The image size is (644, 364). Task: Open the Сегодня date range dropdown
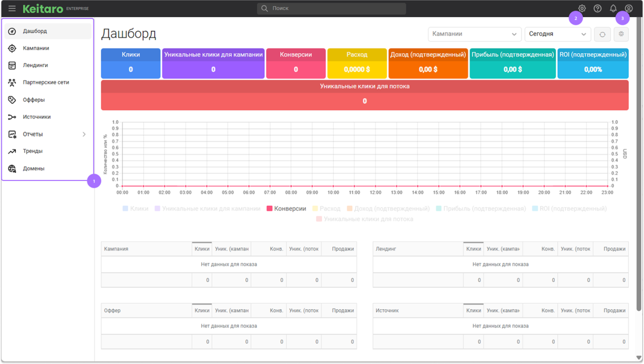pos(557,34)
